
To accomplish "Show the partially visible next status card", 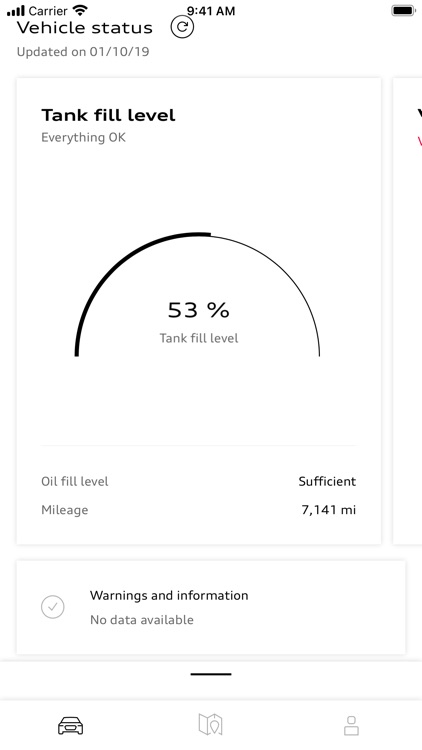I will pos(408,311).
